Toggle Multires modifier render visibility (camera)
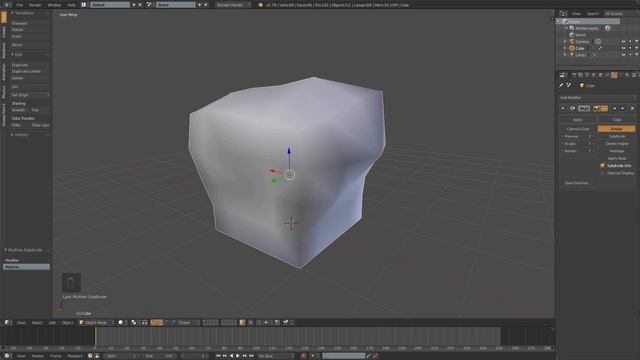The width and height of the screenshot is (640, 360). click(x=597, y=109)
